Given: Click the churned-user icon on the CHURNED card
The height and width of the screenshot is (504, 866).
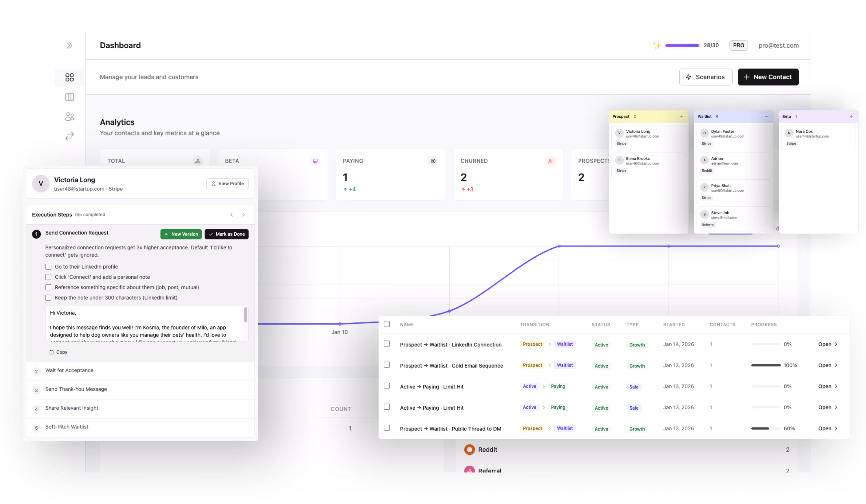Looking at the screenshot, I should coord(550,161).
